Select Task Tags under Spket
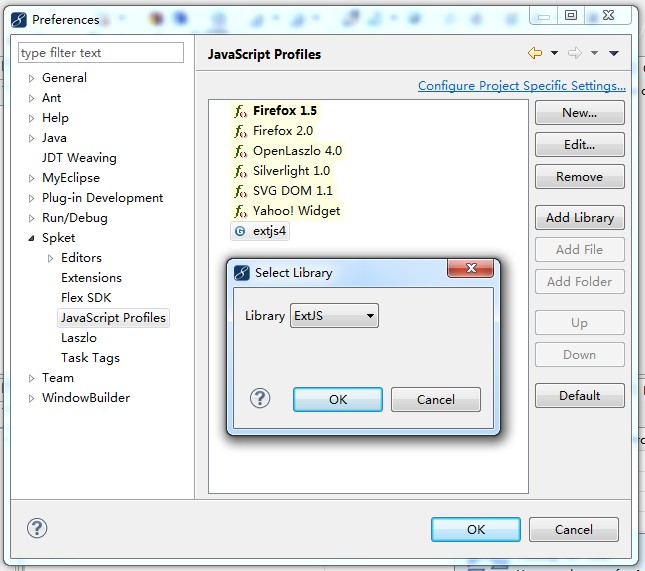645x571 pixels. coord(90,358)
